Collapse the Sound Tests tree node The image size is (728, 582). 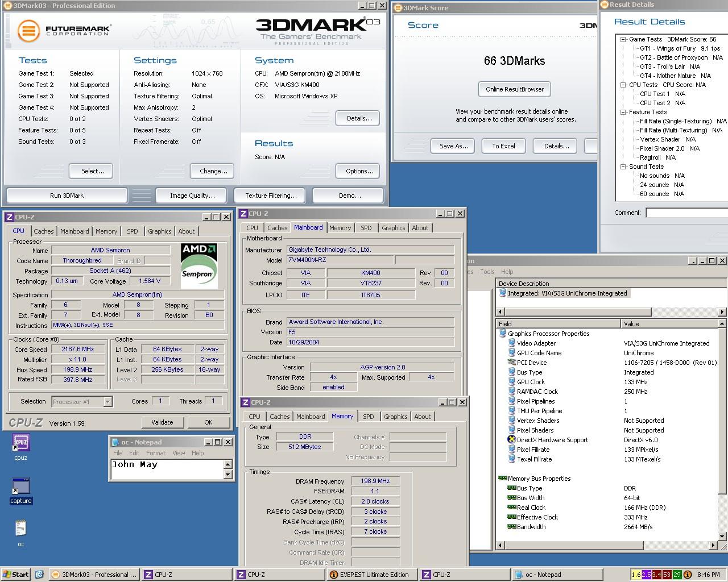(x=623, y=167)
